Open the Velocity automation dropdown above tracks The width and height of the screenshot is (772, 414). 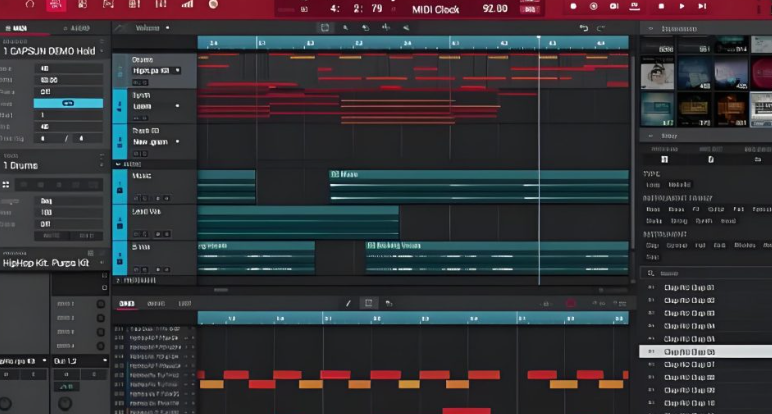point(167,28)
